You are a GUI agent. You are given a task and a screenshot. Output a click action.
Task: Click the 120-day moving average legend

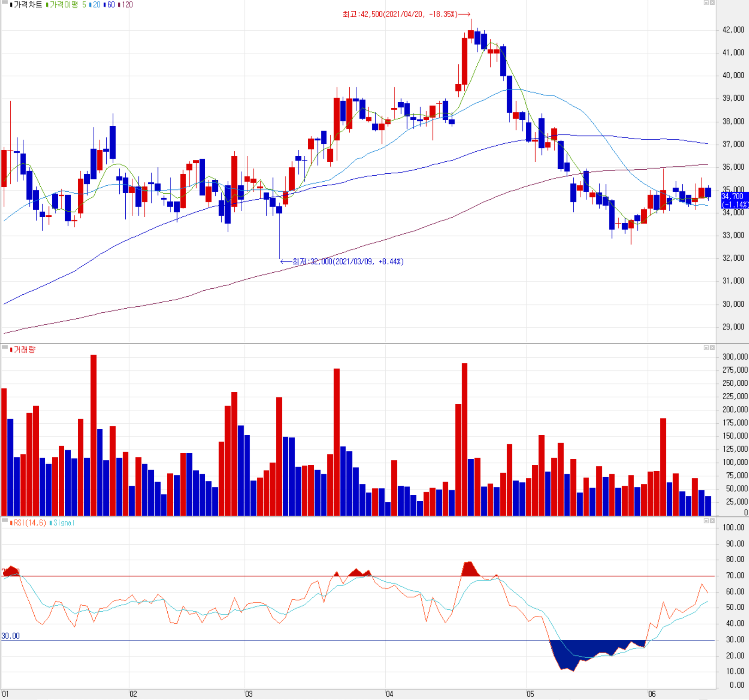[x=125, y=5]
